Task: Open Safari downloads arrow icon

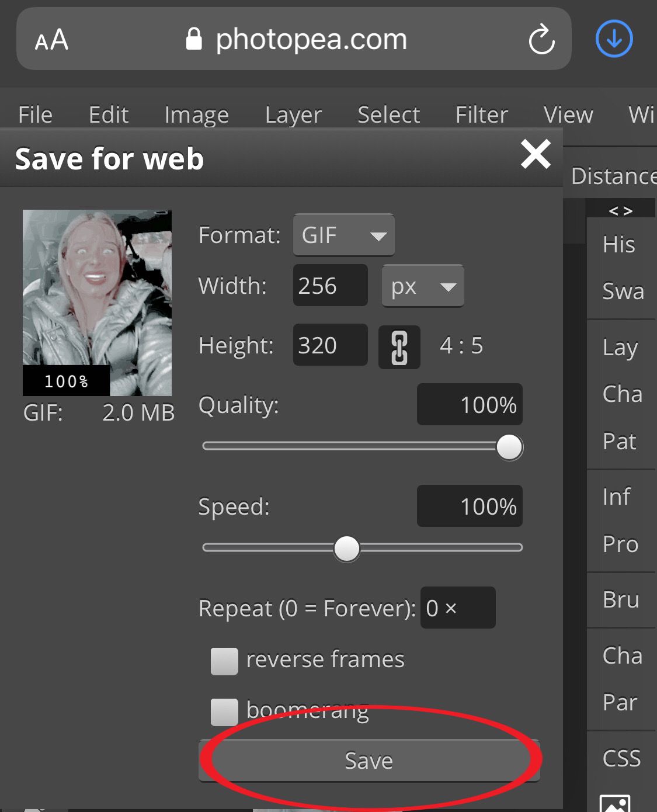Action: (614, 39)
